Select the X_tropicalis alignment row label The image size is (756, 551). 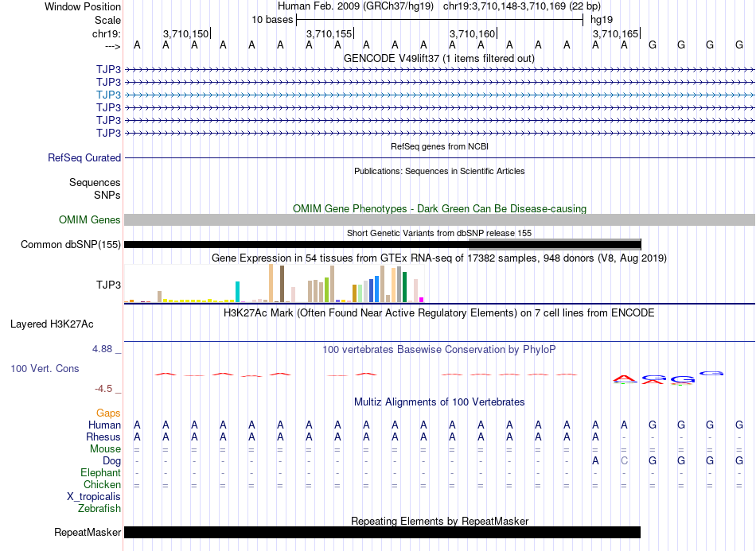94,497
